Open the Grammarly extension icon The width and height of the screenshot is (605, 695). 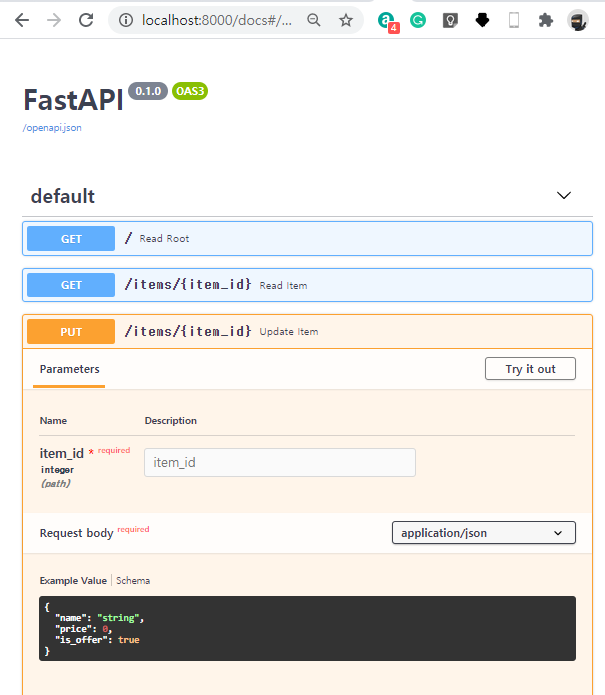(x=418, y=20)
